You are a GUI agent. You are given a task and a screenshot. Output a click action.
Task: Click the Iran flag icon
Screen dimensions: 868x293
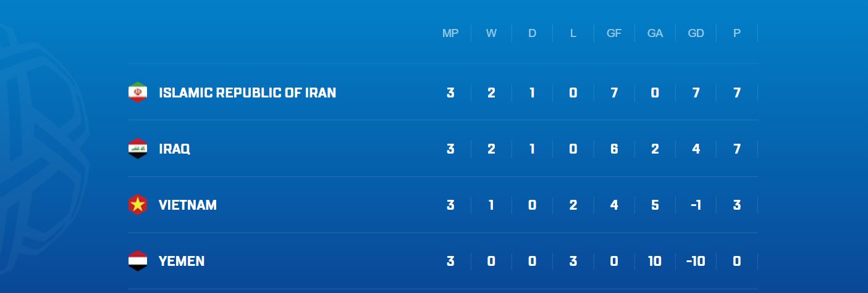[137, 93]
